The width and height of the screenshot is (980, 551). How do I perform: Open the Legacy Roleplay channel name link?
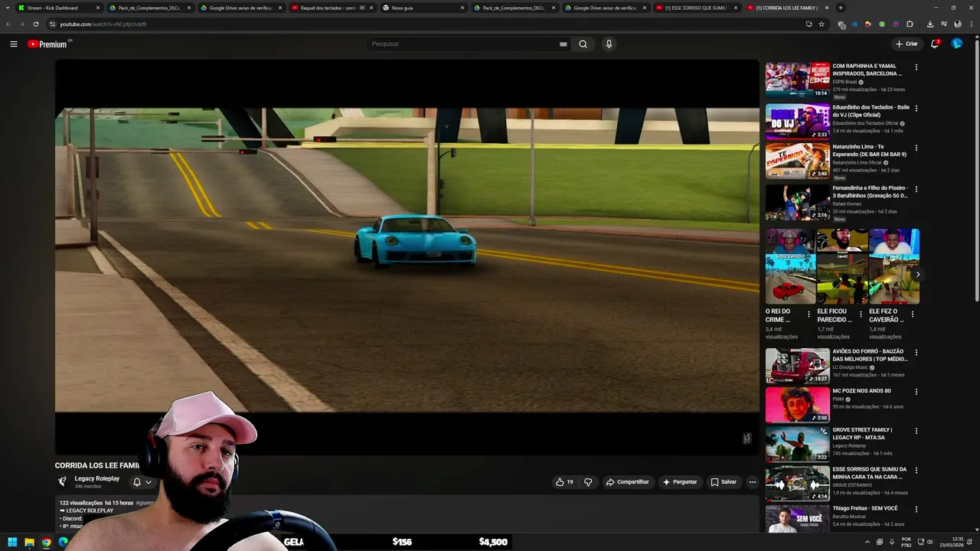point(96,478)
